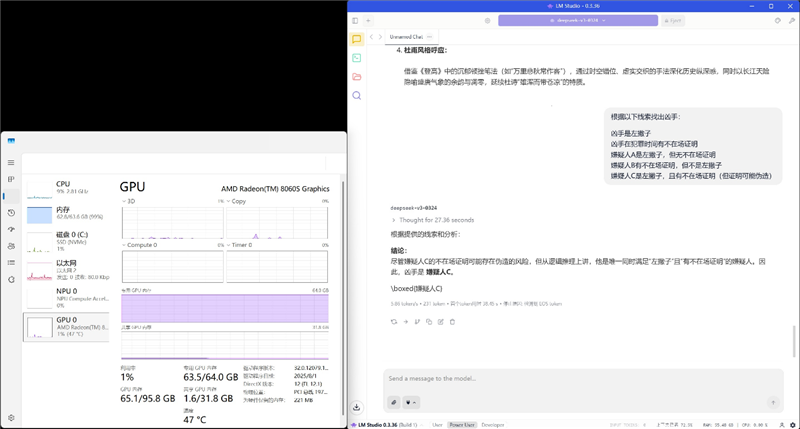Open Task Manager settings gear

pyautogui.click(x=11, y=417)
